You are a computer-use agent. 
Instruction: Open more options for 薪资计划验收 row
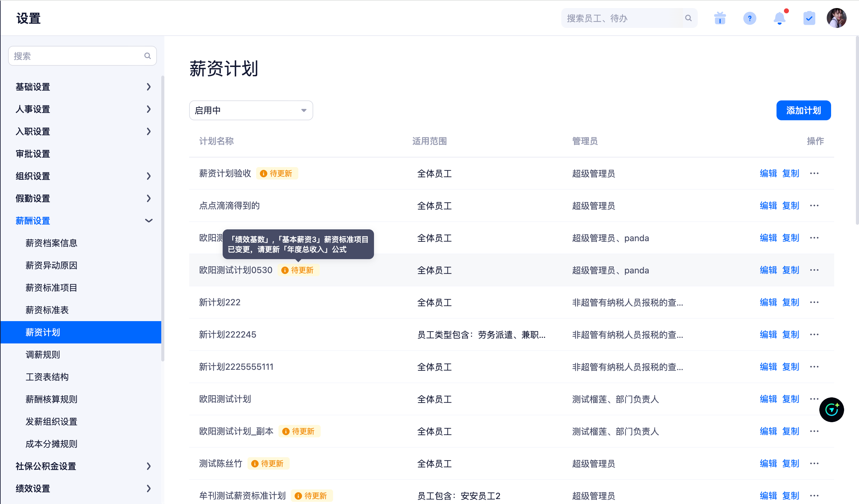[x=814, y=174]
